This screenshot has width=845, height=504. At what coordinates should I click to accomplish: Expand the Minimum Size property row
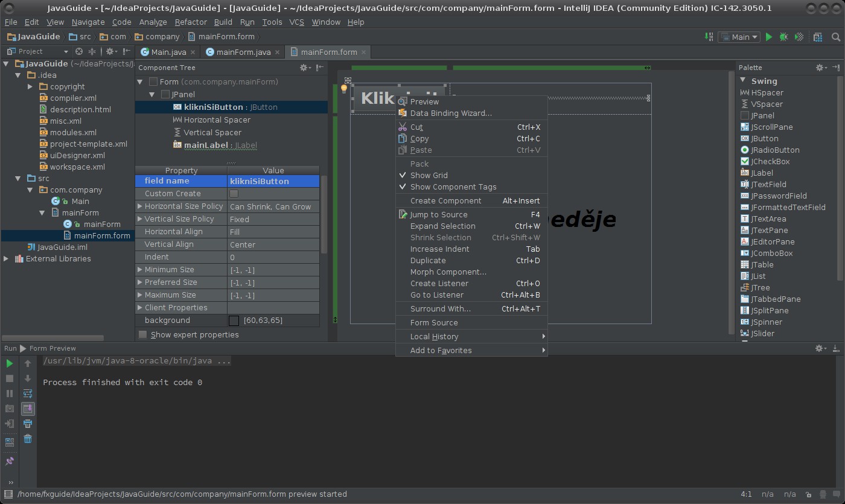pyautogui.click(x=140, y=270)
